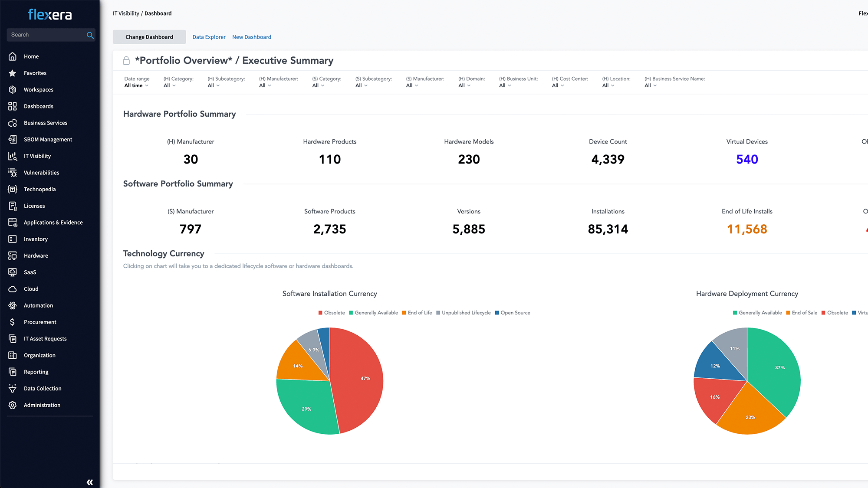This screenshot has height=488, width=868.
Task: Click the search magnifier icon
Action: pyautogui.click(x=90, y=35)
